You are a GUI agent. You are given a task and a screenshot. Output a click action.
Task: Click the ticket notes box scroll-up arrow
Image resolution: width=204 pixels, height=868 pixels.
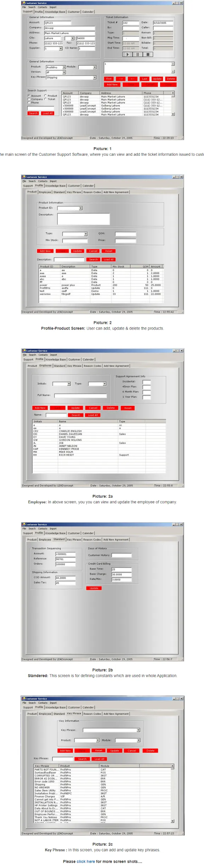click(x=173, y=64)
